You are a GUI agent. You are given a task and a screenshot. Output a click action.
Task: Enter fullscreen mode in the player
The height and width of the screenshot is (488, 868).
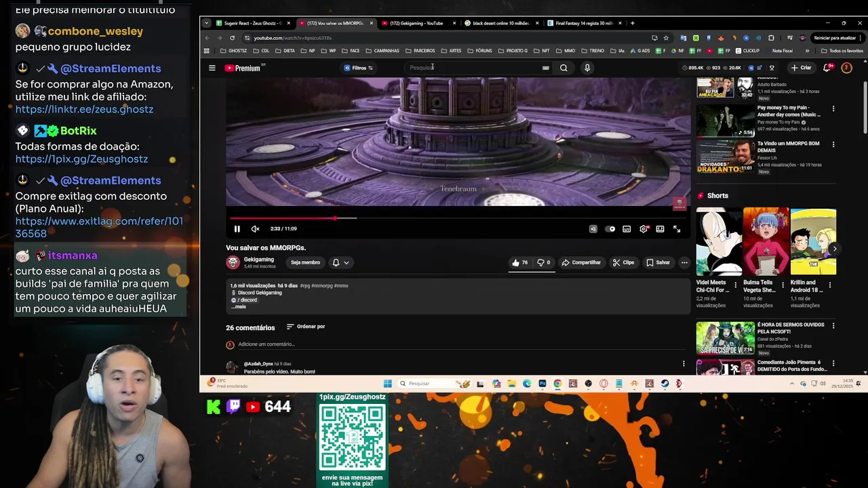click(677, 229)
